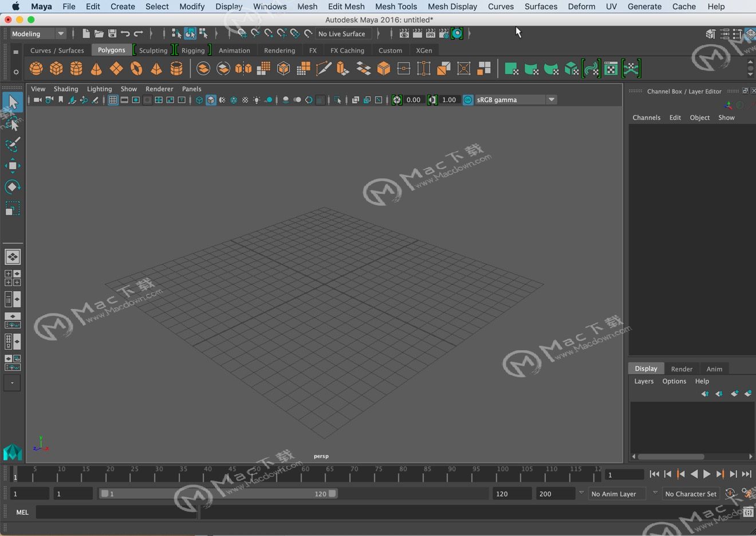Click the create new layer icon
The width and height of the screenshot is (756, 536).
[x=734, y=394]
